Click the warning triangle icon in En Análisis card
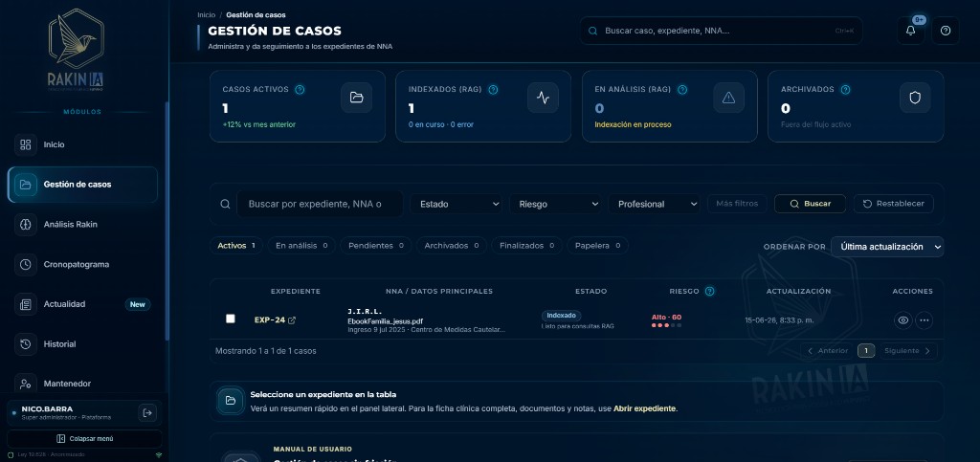Image resolution: width=980 pixels, height=462 pixels. pos(728,98)
